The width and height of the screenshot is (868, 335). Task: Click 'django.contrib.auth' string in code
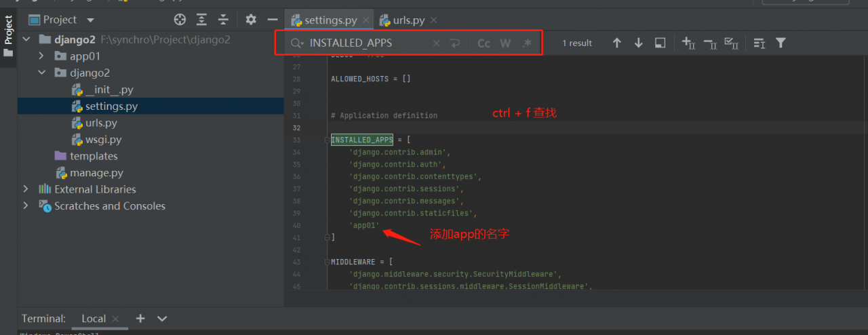(396, 164)
